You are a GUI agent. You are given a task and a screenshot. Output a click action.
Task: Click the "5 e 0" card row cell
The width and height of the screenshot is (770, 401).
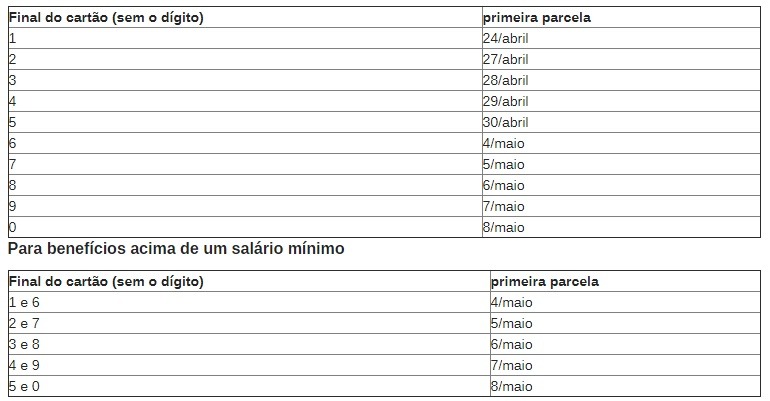(24, 387)
